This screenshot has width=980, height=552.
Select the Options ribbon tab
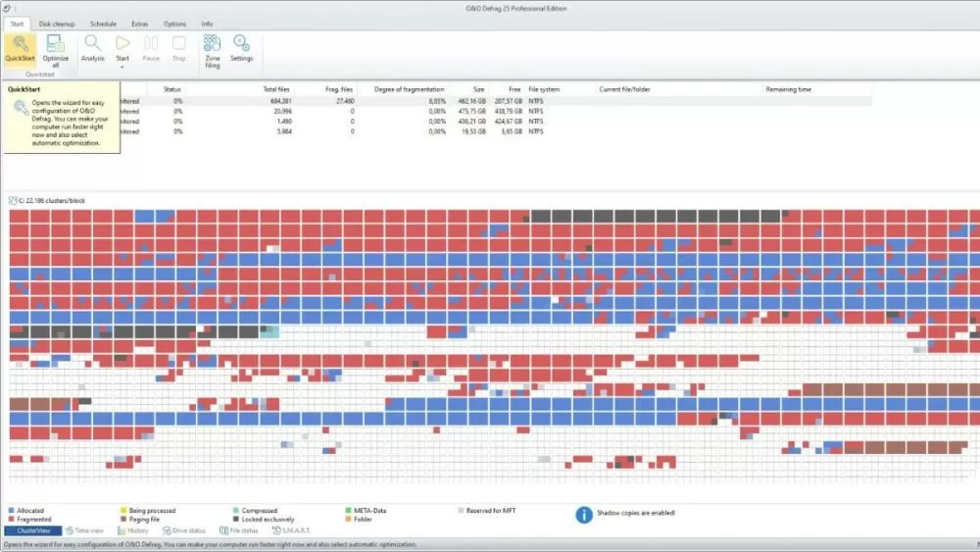point(174,24)
